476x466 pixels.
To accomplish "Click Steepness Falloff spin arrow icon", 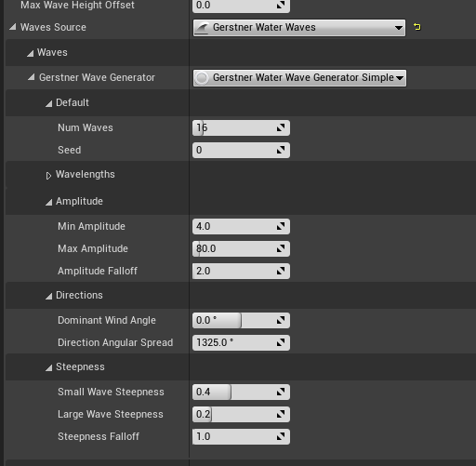I will point(281,436).
